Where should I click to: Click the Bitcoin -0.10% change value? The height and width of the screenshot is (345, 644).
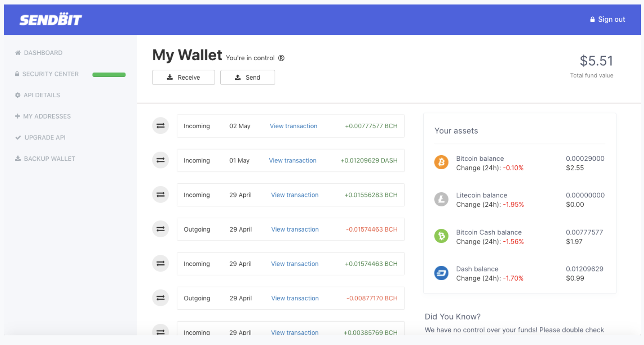pyautogui.click(x=513, y=168)
